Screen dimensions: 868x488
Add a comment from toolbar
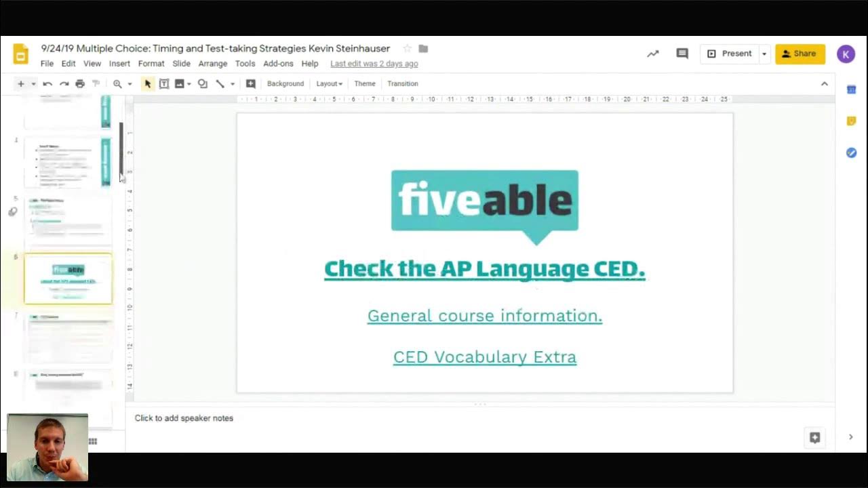[x=250, y=84]
